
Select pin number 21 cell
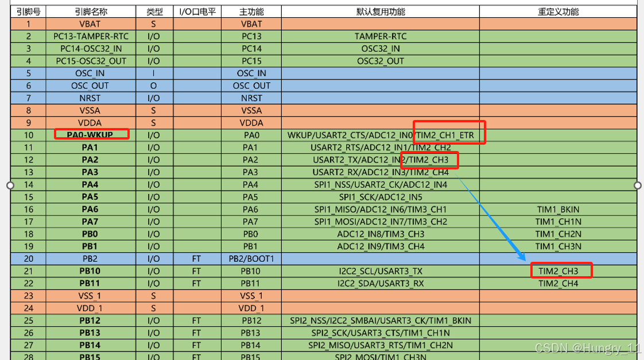(28, 271)
